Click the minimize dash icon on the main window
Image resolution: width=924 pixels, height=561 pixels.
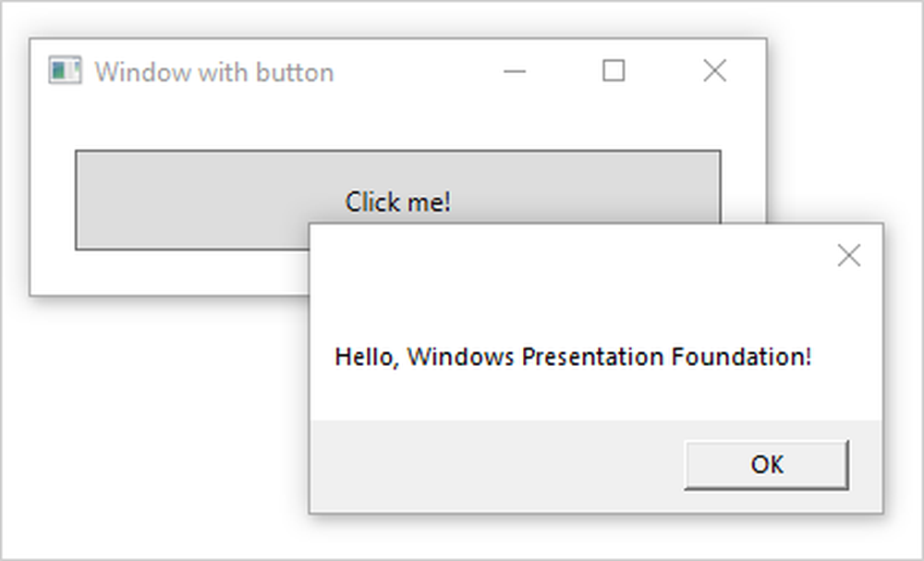[x=516, y=70]
